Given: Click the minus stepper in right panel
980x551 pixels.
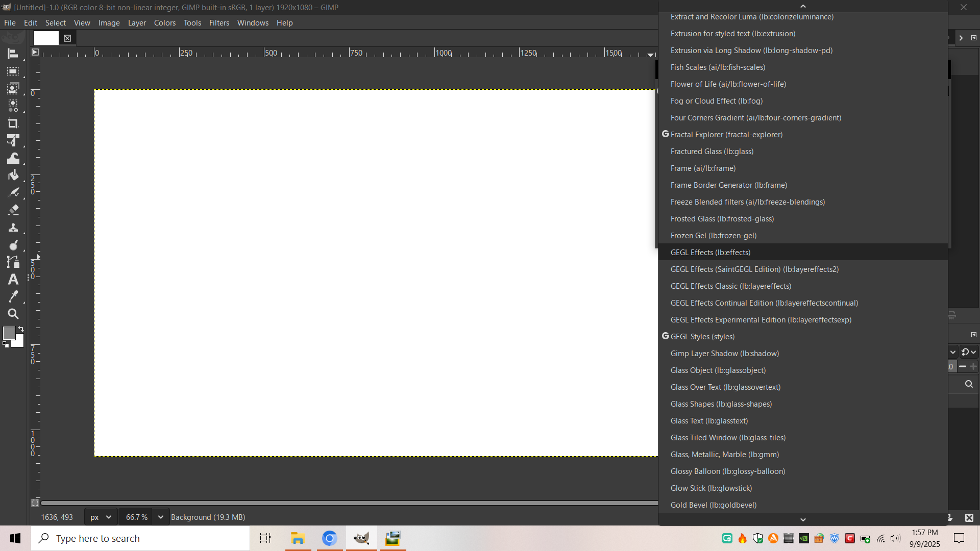Looking at the screenshot, I should pos(963,366).
